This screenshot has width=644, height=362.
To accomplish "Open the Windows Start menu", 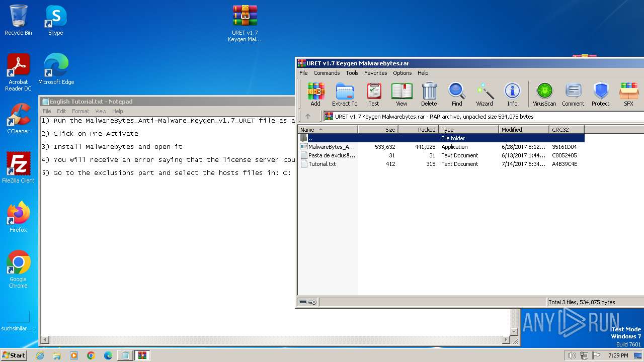I will [14, 355].
